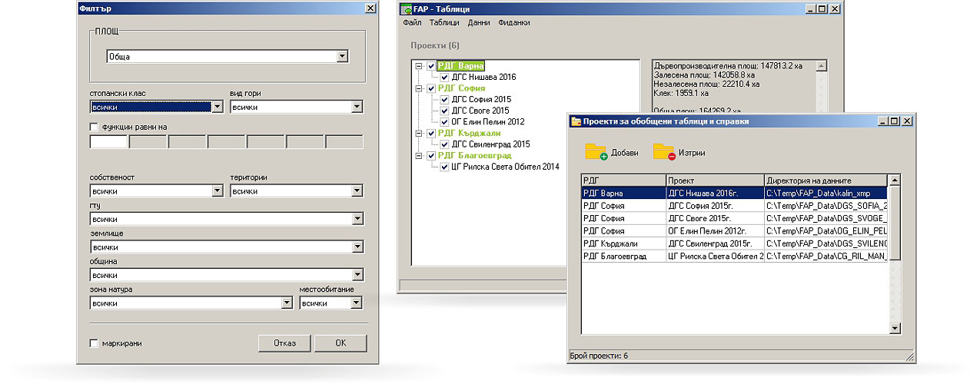Click the Проекти window title folder icon

[575, 121]
